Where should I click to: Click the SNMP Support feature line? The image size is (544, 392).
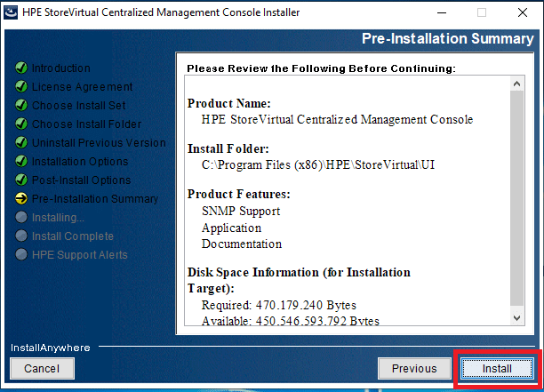(x=241, y=211)
